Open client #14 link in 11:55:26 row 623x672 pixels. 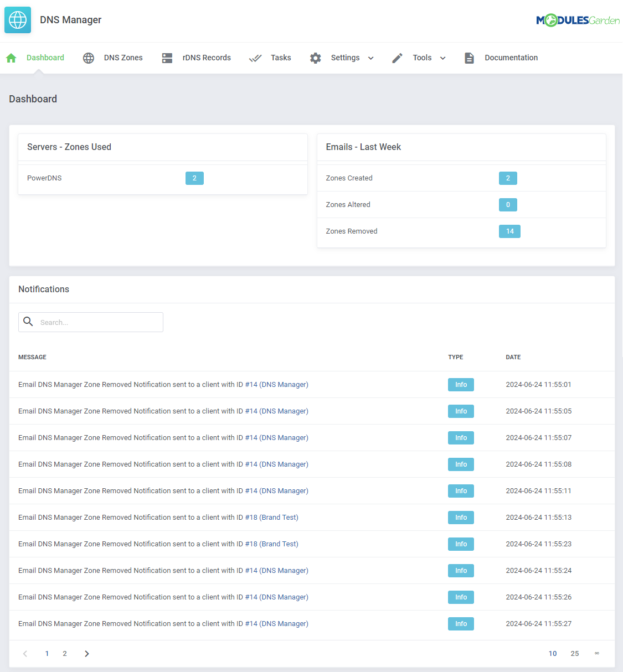tap(276, 597)
